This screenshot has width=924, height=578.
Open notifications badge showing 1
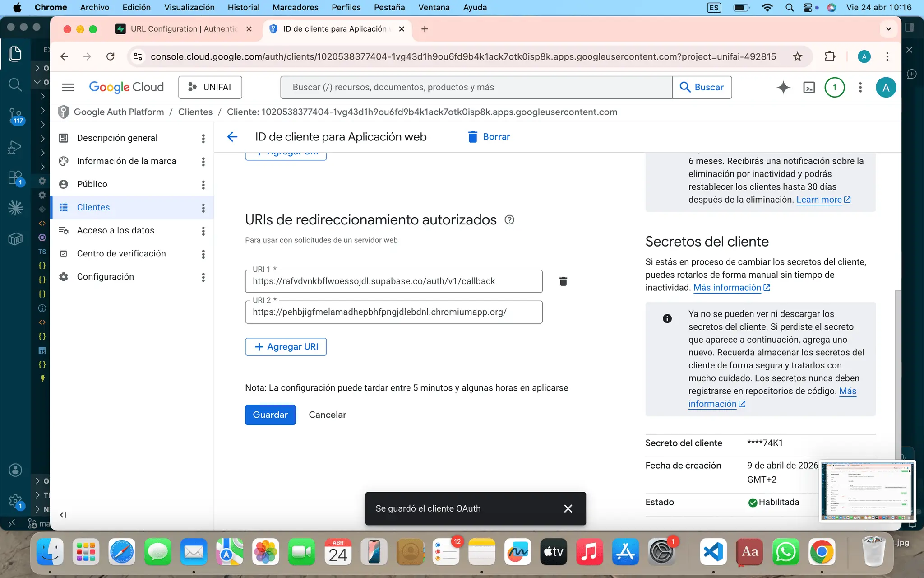point(834,87)
